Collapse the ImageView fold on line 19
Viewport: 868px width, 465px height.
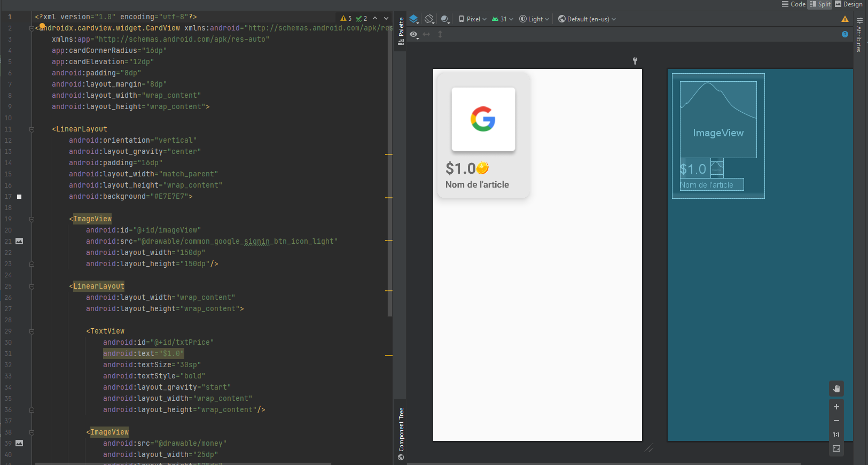click(x=32, y=219)
